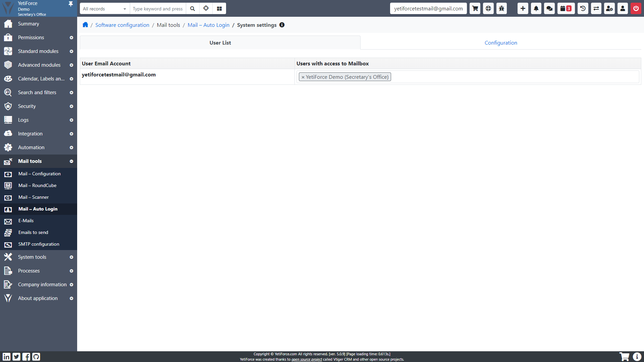Open the calendar reminders icon with badge 3

(x=566, y=9)
